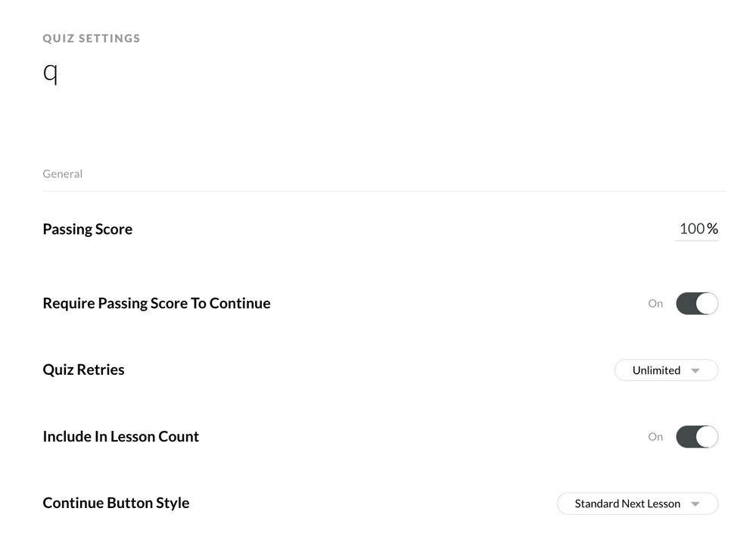The width and height of the screenshot is (756, 555).
Task: Click the Quiz Settings header text
Action: point(92,39)
